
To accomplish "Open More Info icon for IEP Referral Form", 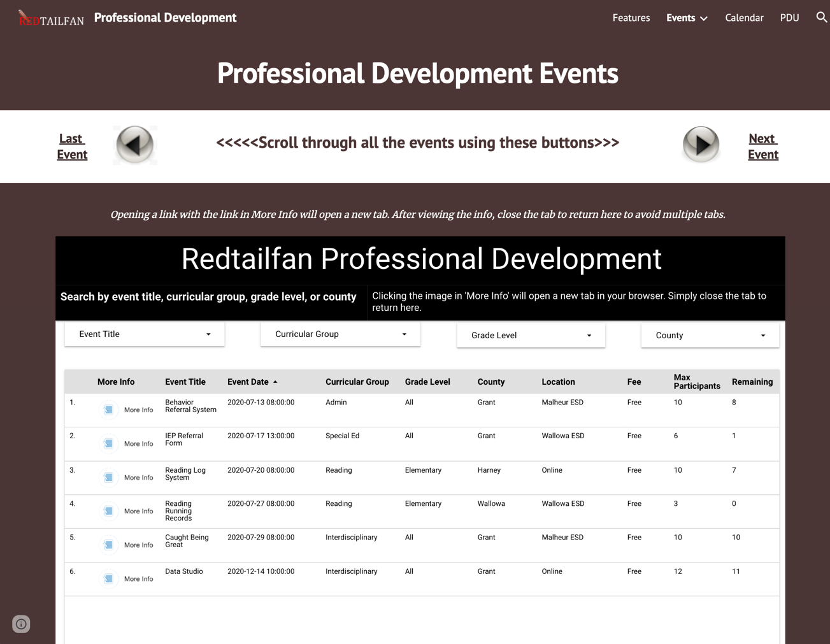I will point(109,443).
